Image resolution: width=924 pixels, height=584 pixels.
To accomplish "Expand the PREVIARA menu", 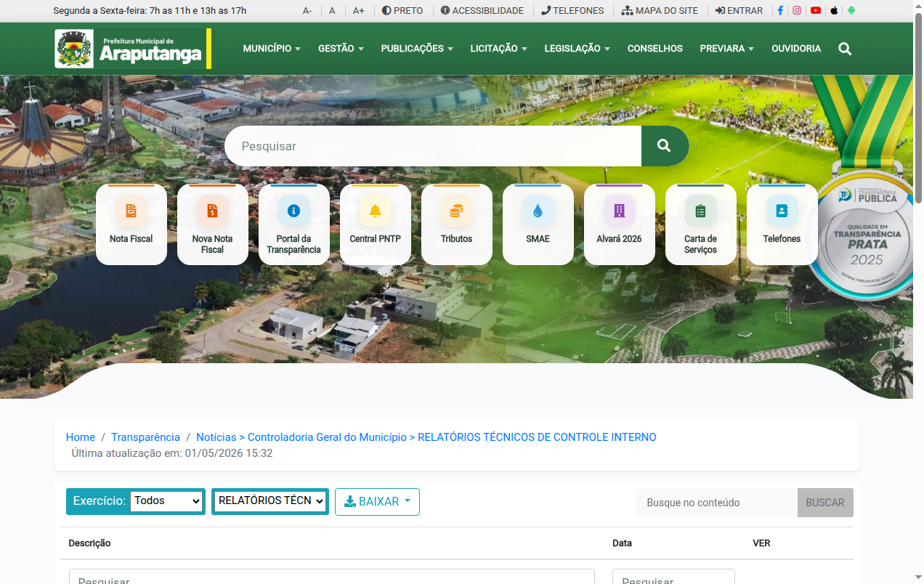I will point(726,49).
